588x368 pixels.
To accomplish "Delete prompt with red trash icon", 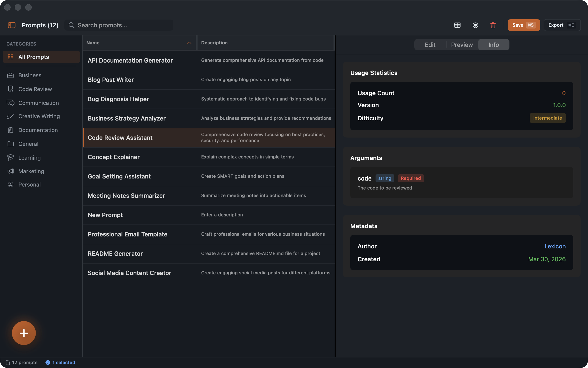I will (x=493, y=25).
